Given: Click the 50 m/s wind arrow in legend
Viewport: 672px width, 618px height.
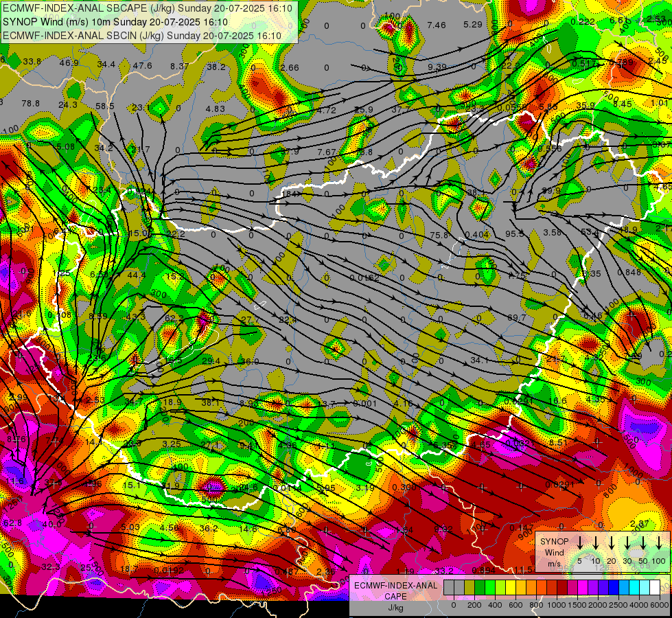Looking at the screenshot, I should [643, 542].
